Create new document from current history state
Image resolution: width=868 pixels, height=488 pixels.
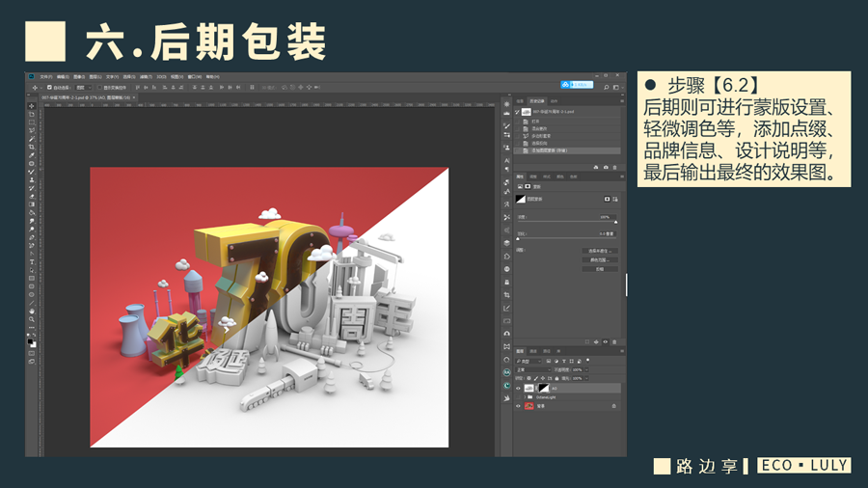596,167
